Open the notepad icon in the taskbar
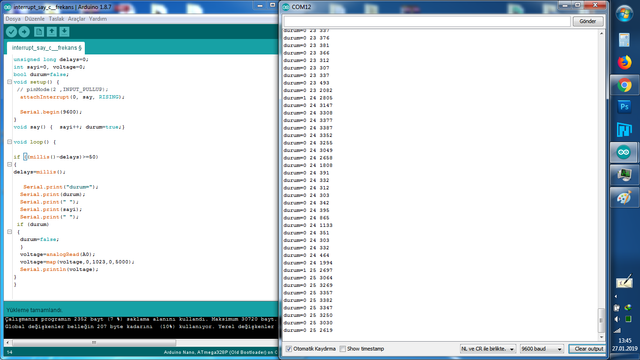 [624, 40]
